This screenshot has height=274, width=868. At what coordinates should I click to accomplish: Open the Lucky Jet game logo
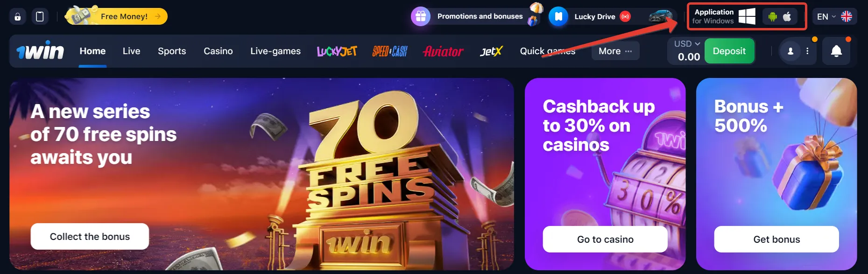point(337,51)
